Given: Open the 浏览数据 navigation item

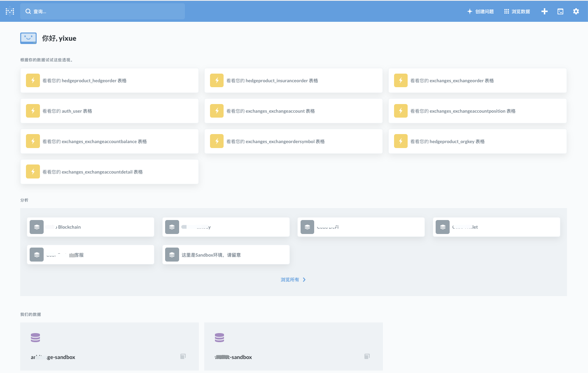Looking at the screenshot, I should coord(517,11).
